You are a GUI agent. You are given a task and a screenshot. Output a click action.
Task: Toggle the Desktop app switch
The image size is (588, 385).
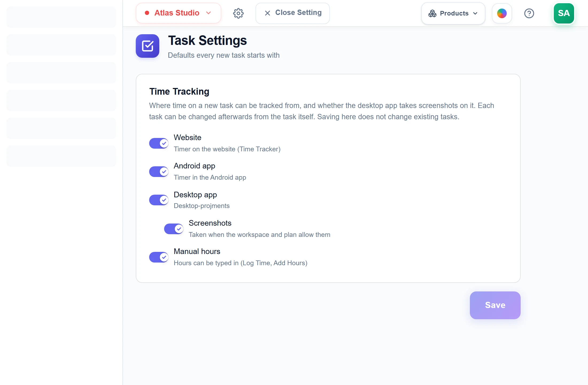click(x=159, y=200)
